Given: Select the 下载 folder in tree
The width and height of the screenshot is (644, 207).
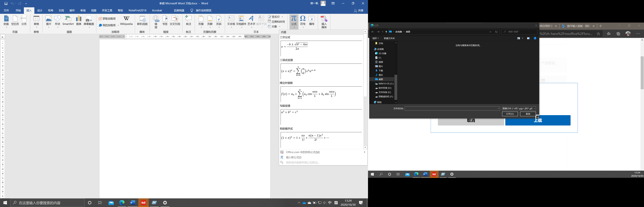Looking at the screenshot, I should point(381,71).
